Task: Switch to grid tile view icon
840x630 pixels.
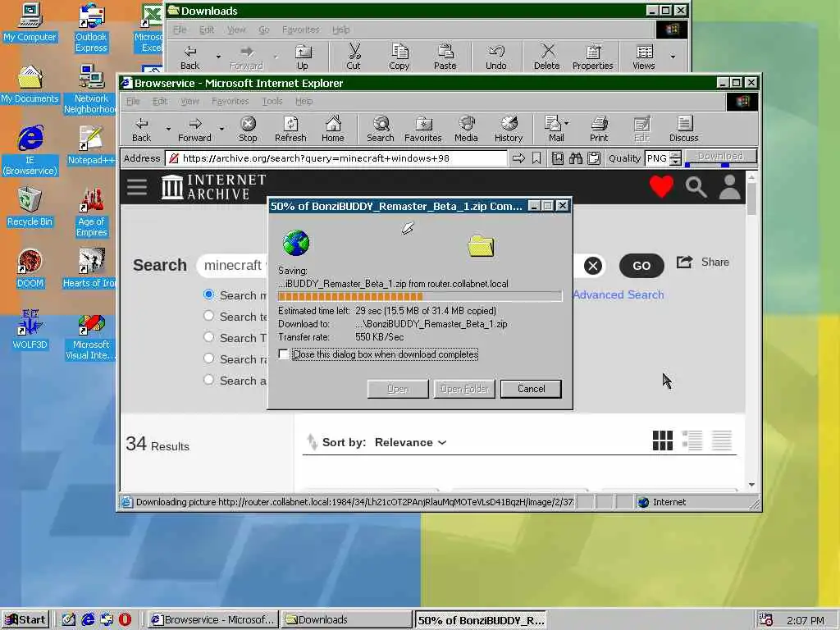Action: (x=663, y=441)
